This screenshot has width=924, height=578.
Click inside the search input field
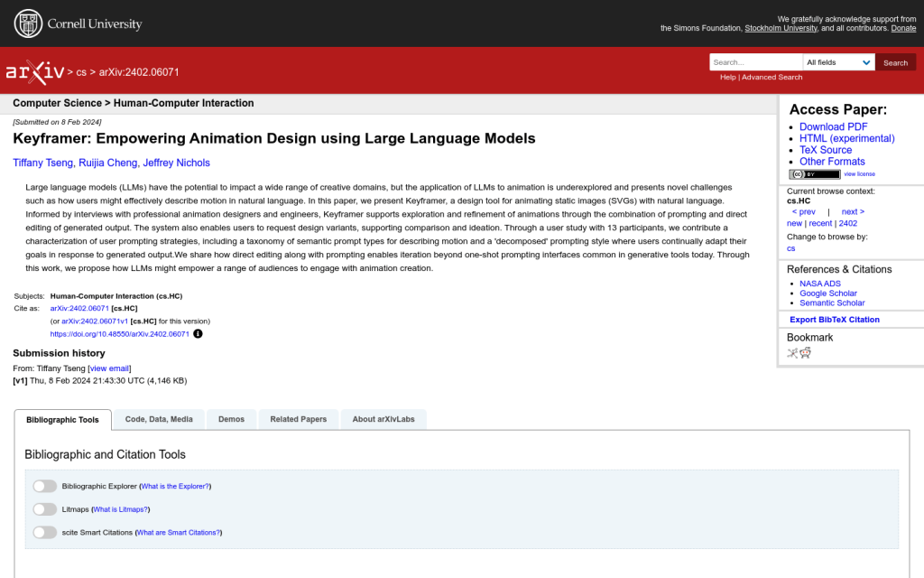tap(755, 62)
